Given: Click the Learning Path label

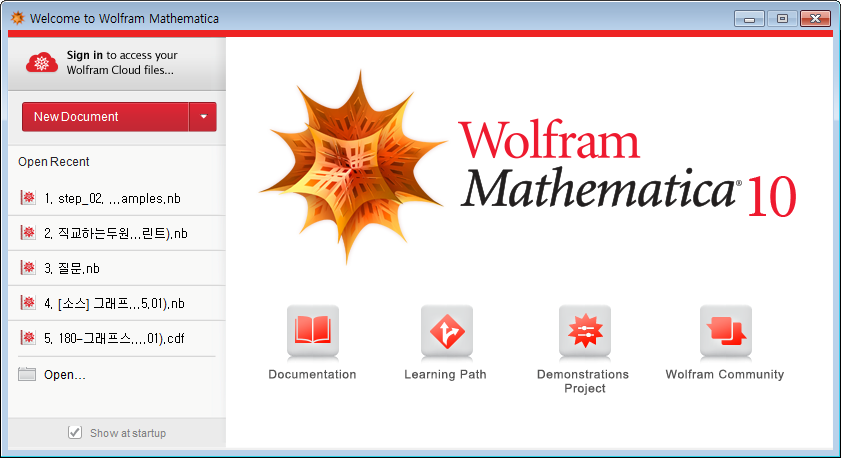Looking at the screenshot, I should click(x=445, y=374).
